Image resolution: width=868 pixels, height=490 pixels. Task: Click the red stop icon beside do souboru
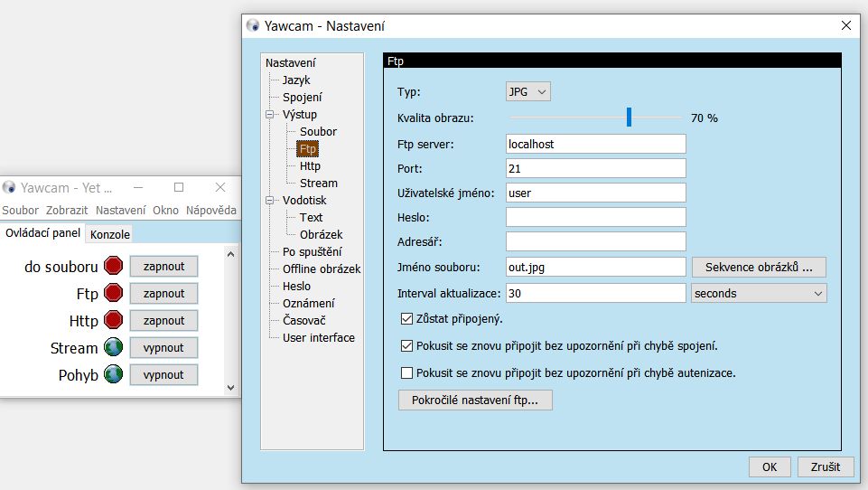click(x=113, y=266)
